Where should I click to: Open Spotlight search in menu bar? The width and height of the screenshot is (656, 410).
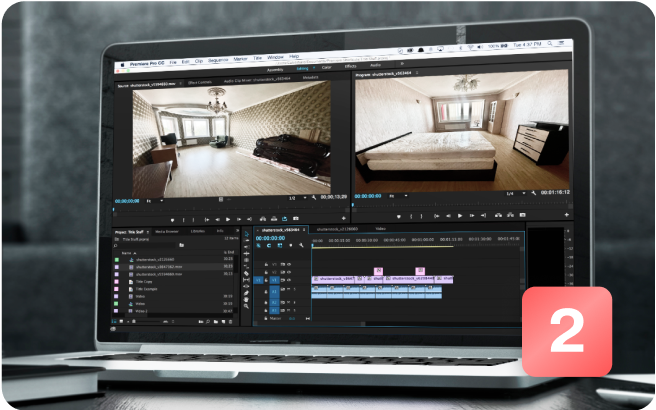pyautogui.click(x=550, y=44)
